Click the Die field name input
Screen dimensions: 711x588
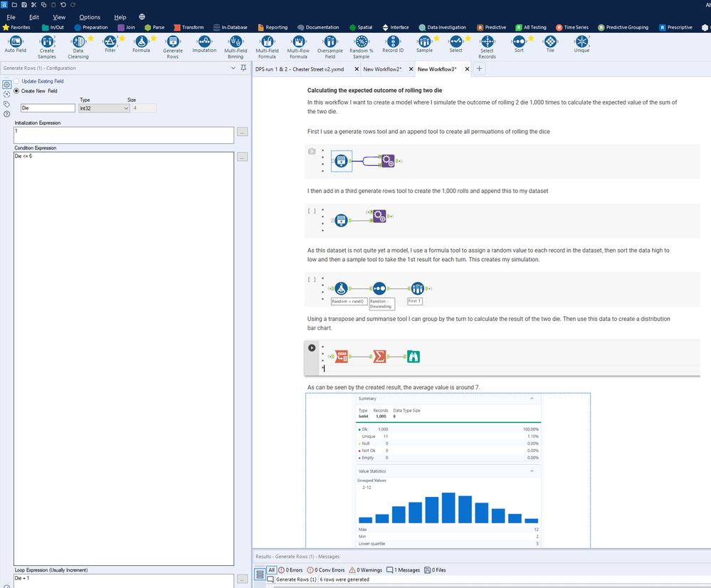click(48, 108)
